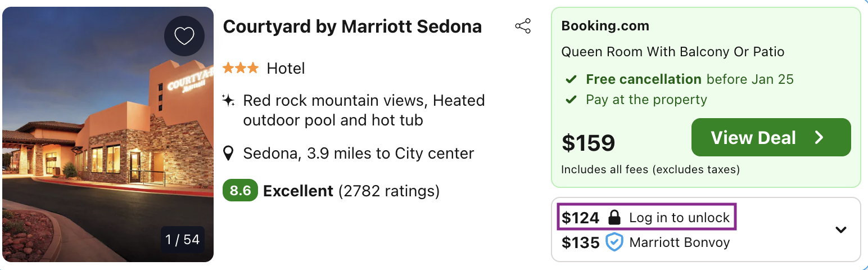Click the Pay at the property checkmark
This screenshot has height=270, width=868.
(571, 100)
